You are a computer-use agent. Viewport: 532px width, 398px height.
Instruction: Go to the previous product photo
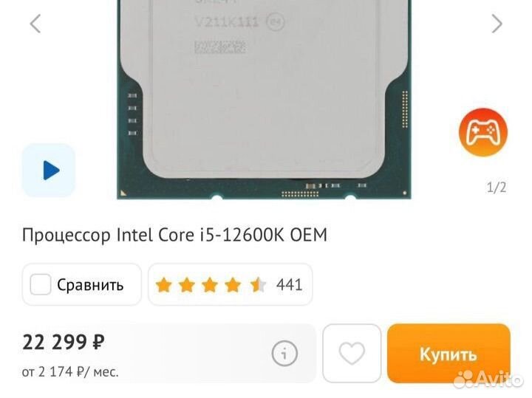coord(35,24)
